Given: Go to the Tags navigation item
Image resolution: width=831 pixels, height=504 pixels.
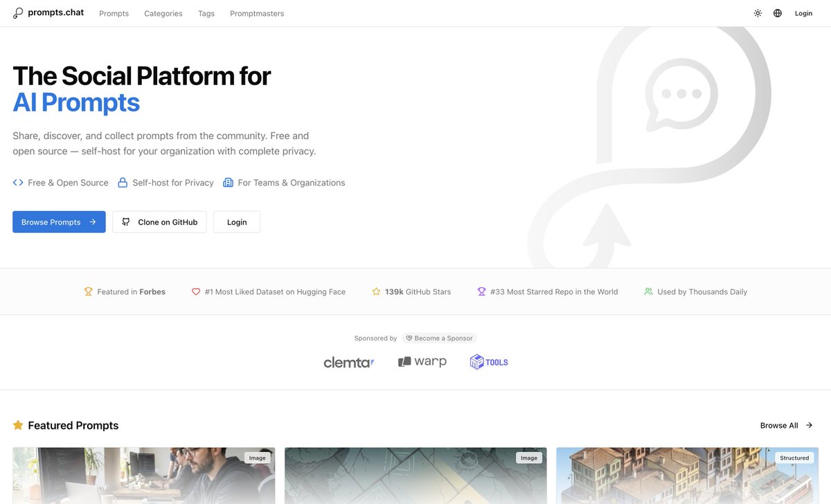Looking at the screenshot, I should pos(206,13).
